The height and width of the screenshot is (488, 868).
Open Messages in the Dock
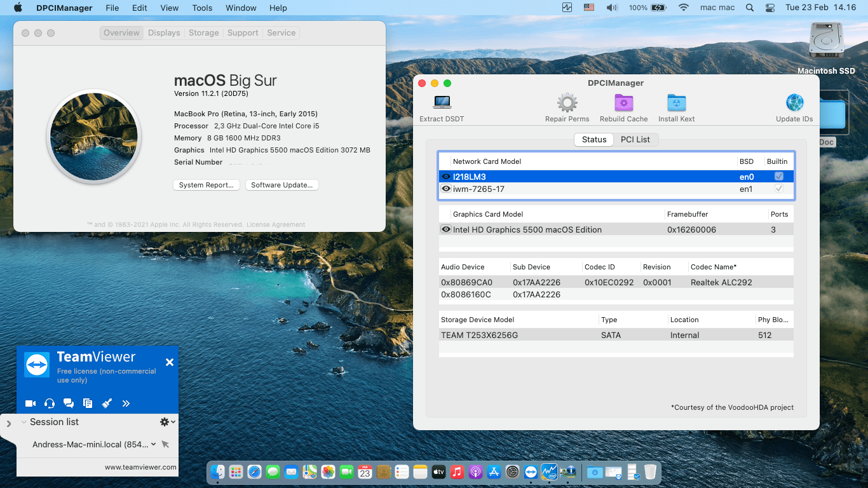[273, 472]
